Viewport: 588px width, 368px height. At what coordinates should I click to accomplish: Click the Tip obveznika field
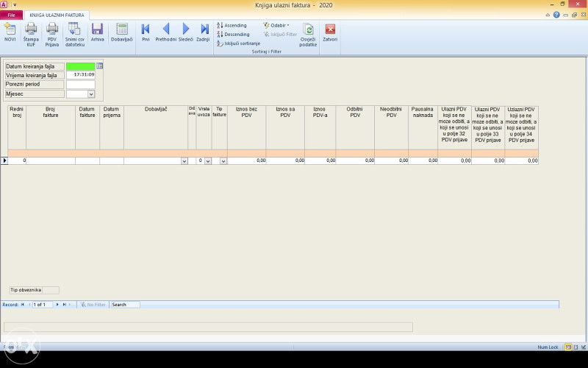click(51, 290)
